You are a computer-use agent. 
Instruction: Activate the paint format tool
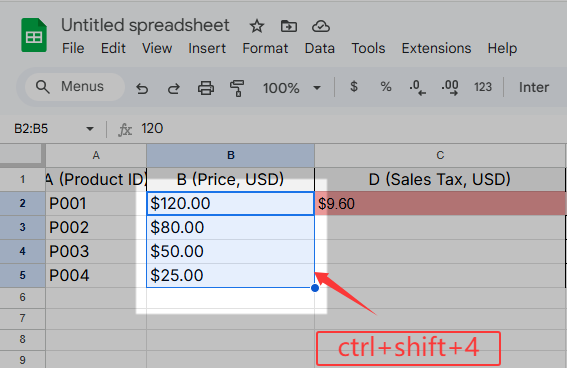pyautogui.click(x=237, y=88)
